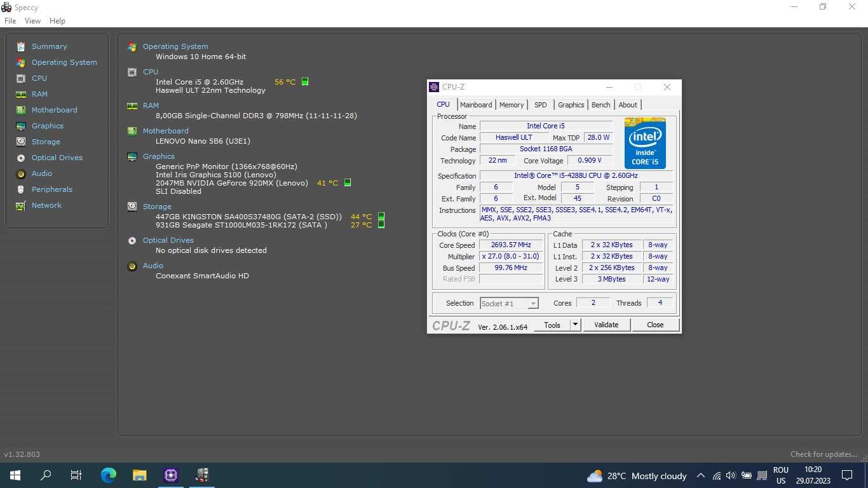Open the Motherboard summary heading link
Screen dimensions: 868x488
pyautogui.click(x=165, y=131)
